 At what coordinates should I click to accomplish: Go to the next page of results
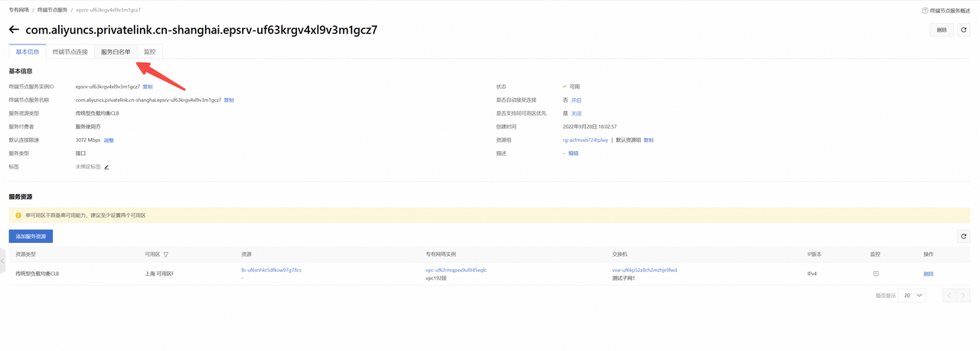tap(964, 295)
